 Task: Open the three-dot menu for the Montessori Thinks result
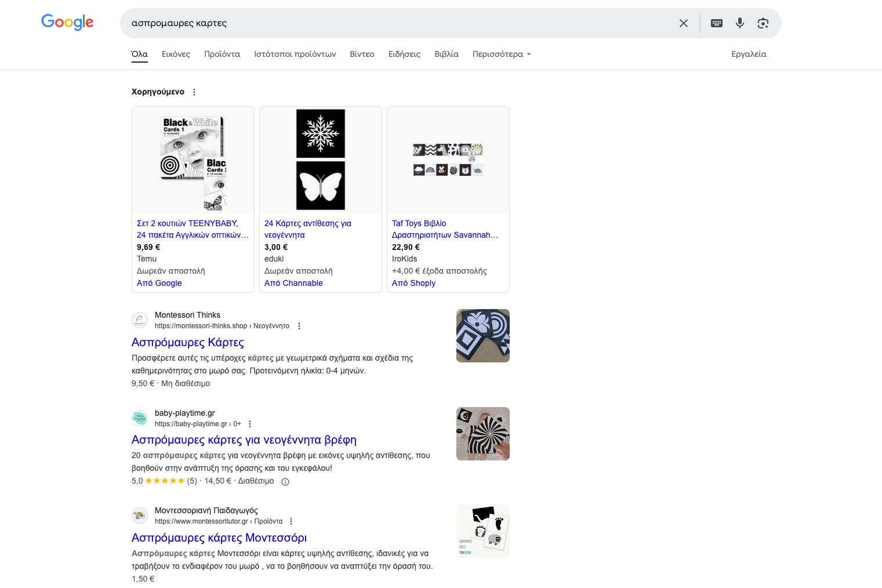(x=299, y=326)
